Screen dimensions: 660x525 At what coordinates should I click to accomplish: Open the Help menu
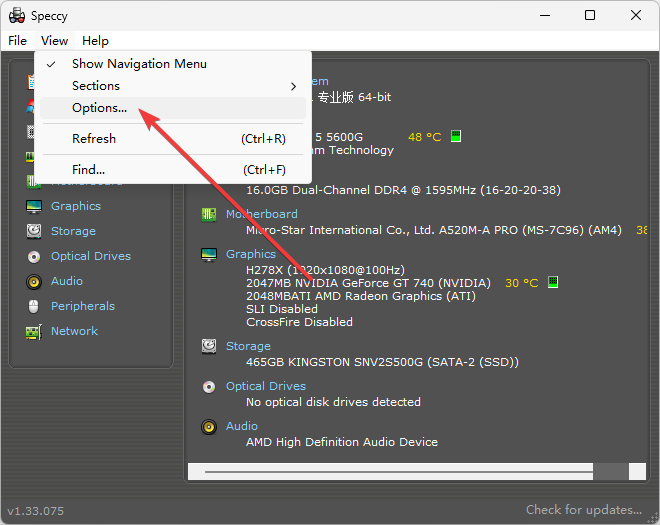[x=95, y=41]
